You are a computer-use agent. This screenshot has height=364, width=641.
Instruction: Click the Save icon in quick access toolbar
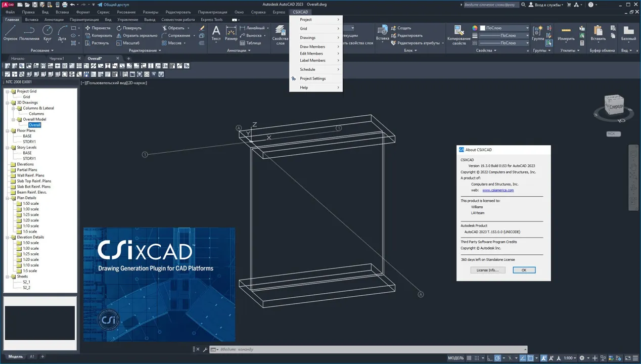[36, 5]
